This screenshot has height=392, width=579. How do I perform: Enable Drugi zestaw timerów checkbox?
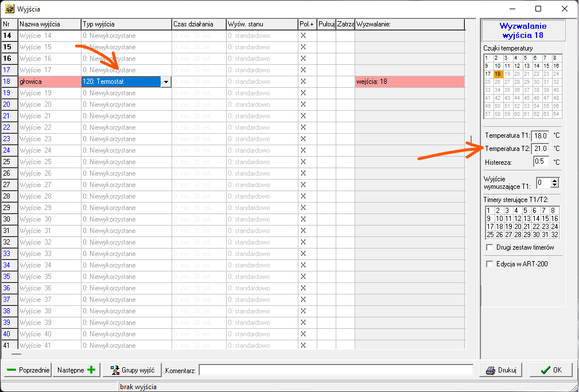(x=489, y=247)
